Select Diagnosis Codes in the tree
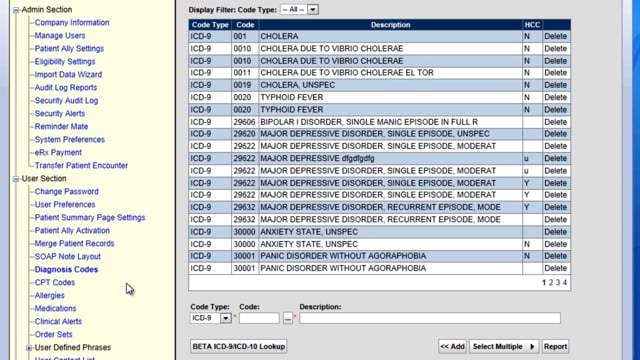 tap(66, 270)
